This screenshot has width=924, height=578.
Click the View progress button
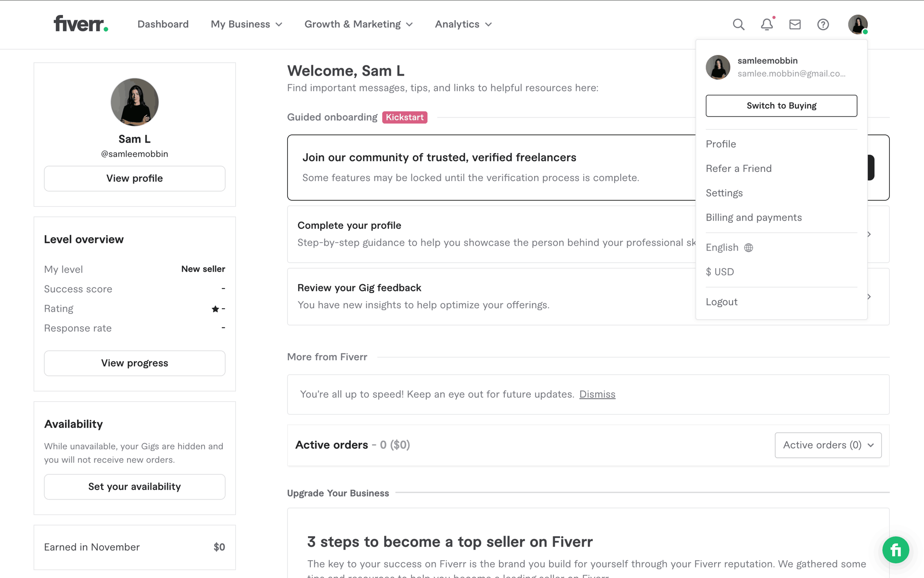coord(135,363)
